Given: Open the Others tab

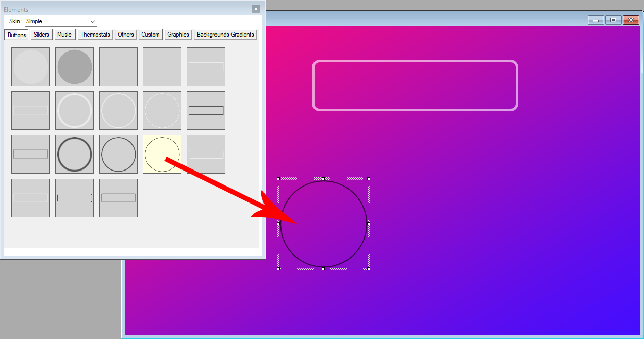Looking at the screenshot, I should point(125,35).
